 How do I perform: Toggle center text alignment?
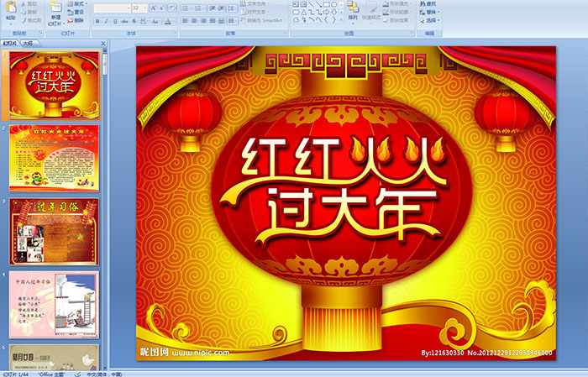194,21
